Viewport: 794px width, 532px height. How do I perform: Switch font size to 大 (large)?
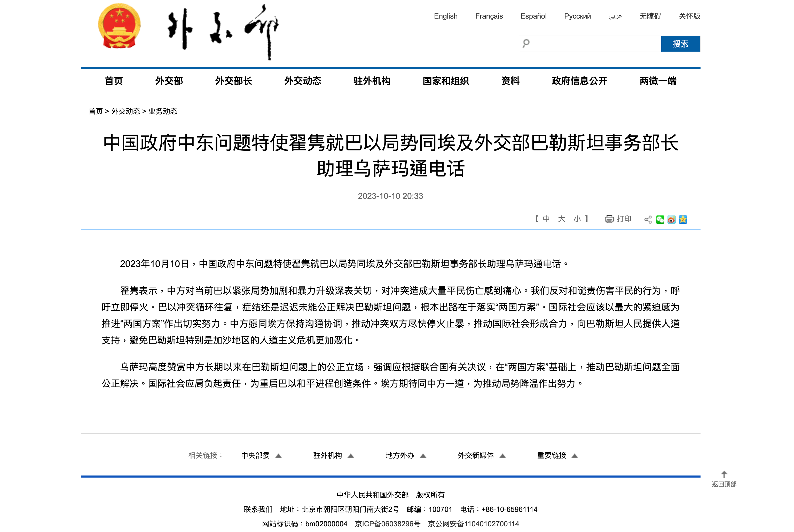coord(561,219)
